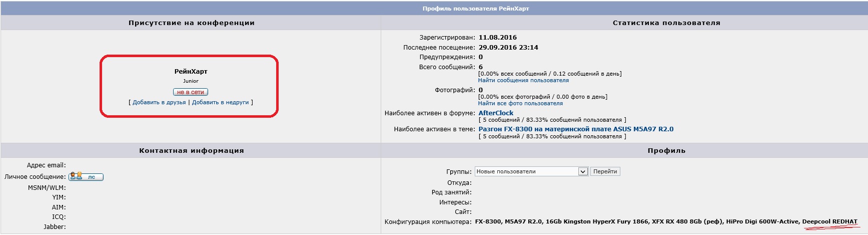
Task: Click the "Контактная информация" section header
Action: pyautogui.click(x=191, y=151)
